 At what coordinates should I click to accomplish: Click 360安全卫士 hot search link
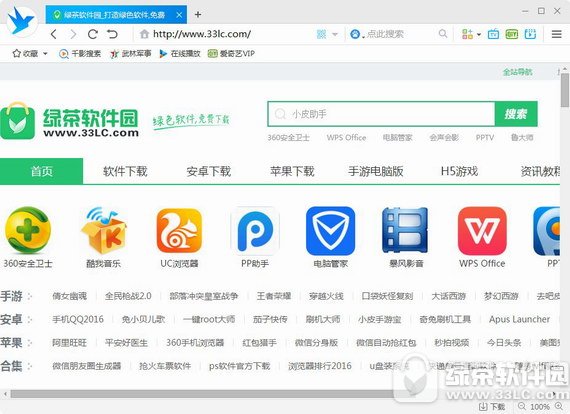pos(289,138)
